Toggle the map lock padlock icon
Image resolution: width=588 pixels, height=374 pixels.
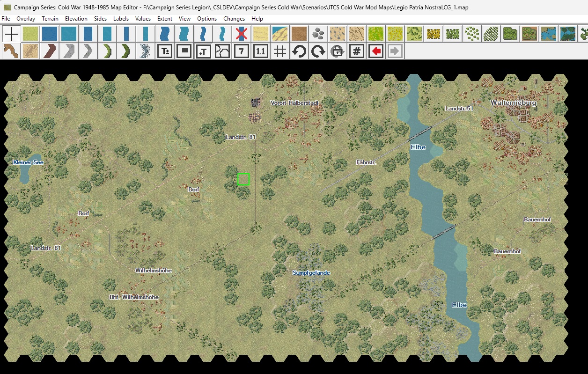337,51
